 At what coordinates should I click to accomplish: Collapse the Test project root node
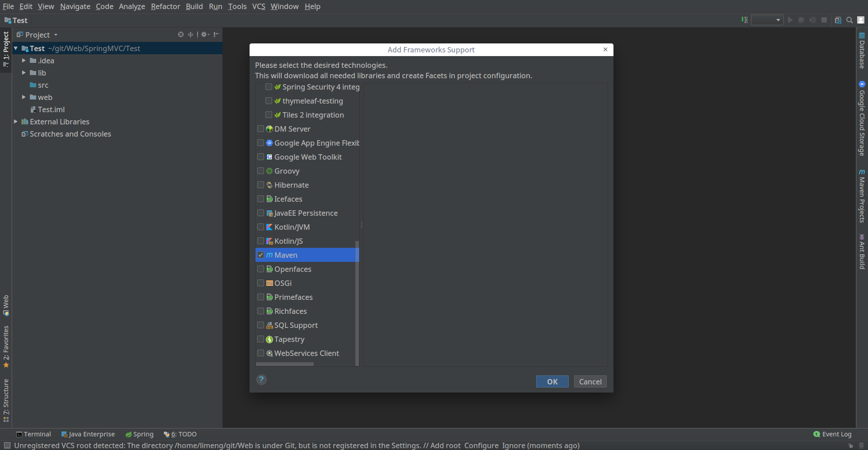pos(16,48)
